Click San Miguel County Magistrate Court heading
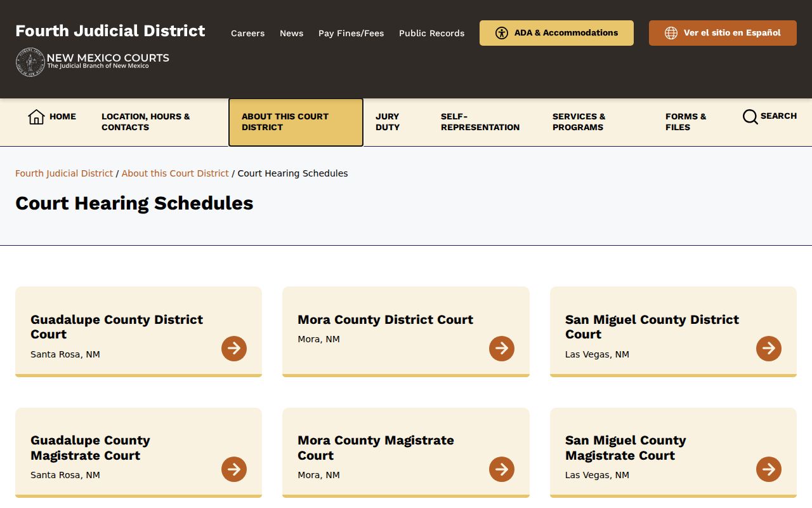Screen dimensions: 812x508 coord(625,448)
